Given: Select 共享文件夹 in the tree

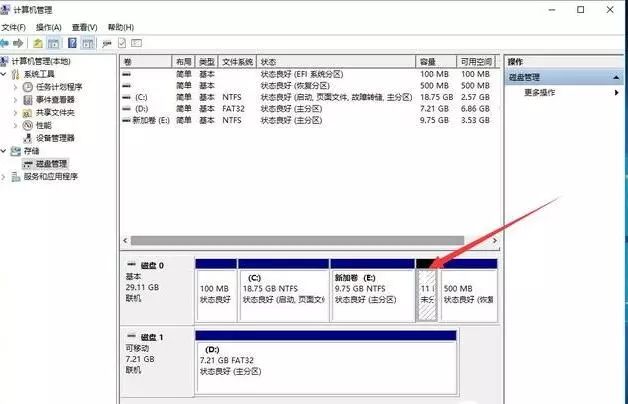Looking at the screenshot, I should [55, 113].
